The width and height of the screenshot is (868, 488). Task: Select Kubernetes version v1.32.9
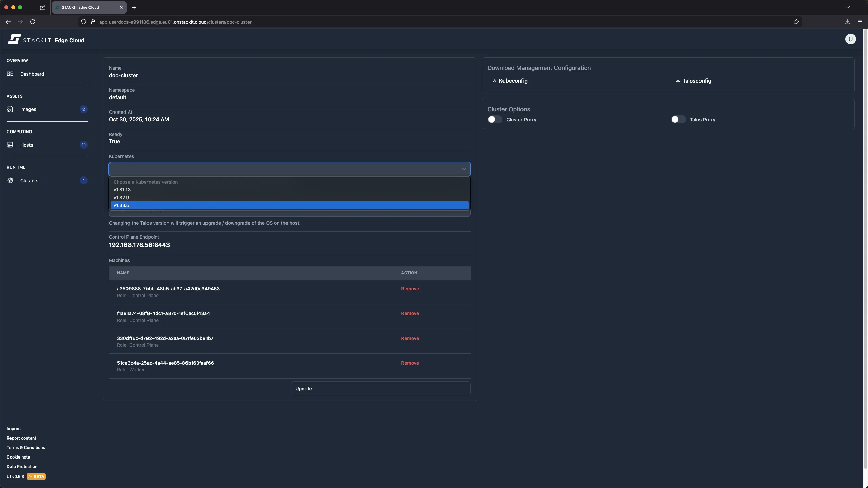tap(121, 197)
